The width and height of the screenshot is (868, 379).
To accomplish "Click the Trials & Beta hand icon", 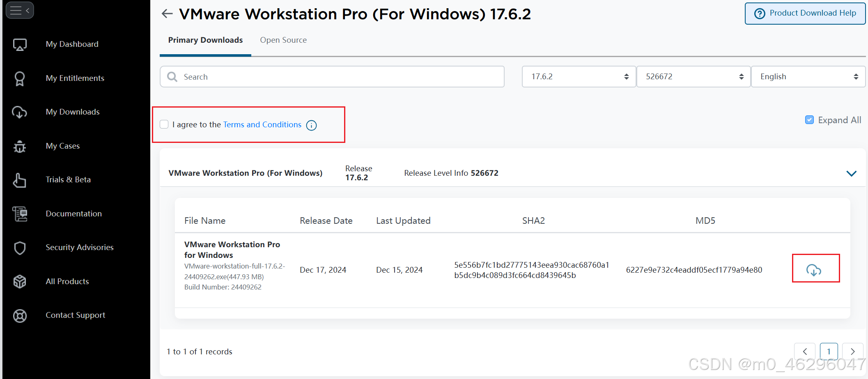I will tap(20, 180).
